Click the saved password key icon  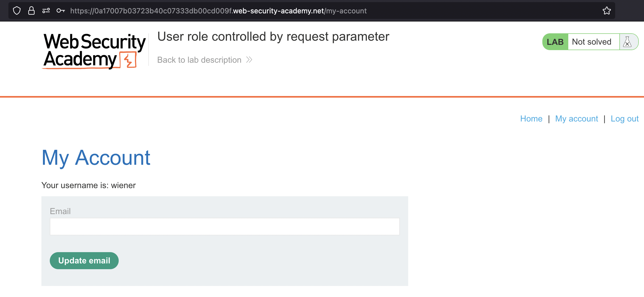click(x=61, y=11)
